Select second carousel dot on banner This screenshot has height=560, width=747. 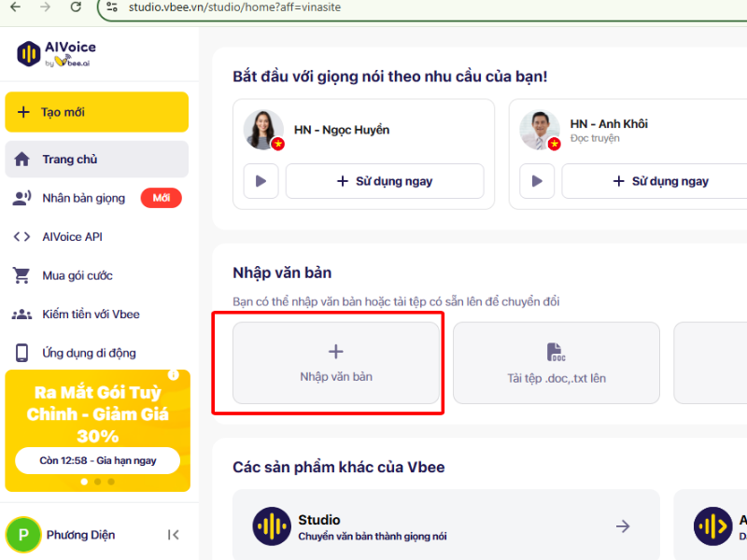point(98,482)
